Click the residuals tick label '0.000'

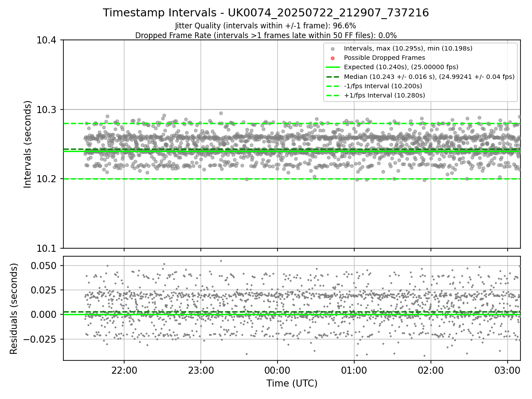click(44, 314)
